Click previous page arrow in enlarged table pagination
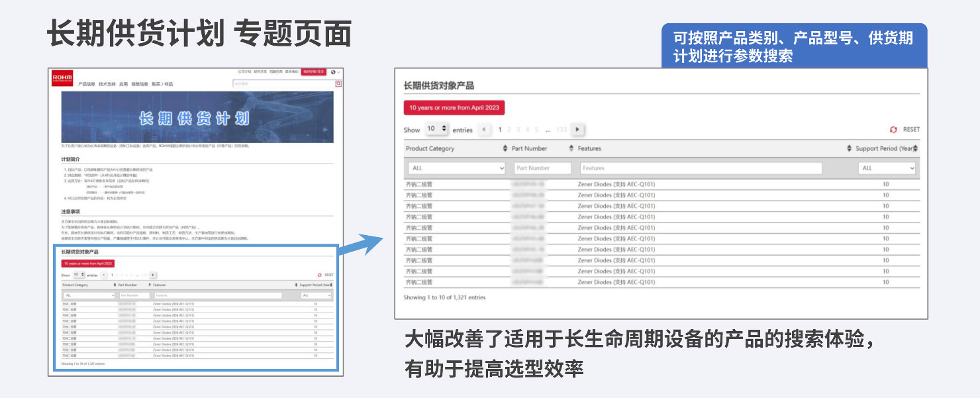 (x=484, y=130)
